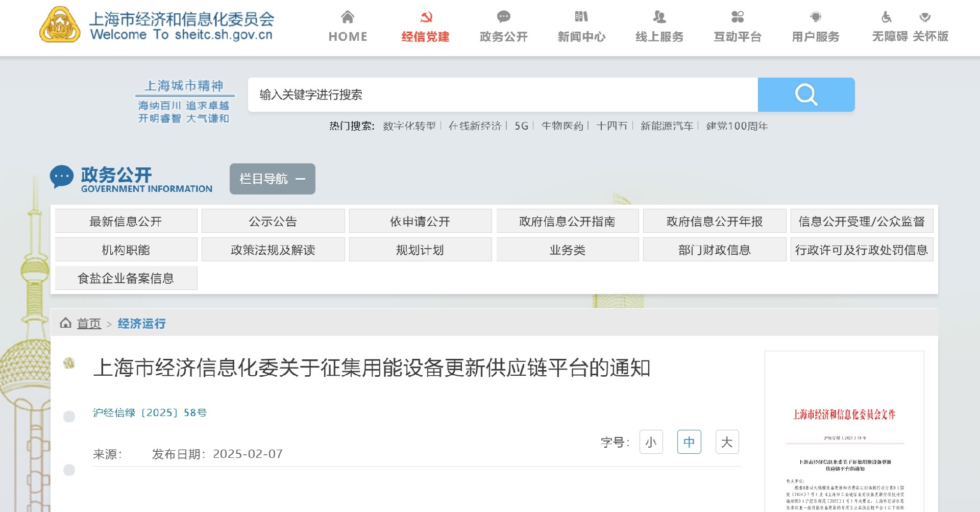The height and width of the screenshot is (512, 980).
Task: Select the 中 font size option
Action: tap(689, 442)
